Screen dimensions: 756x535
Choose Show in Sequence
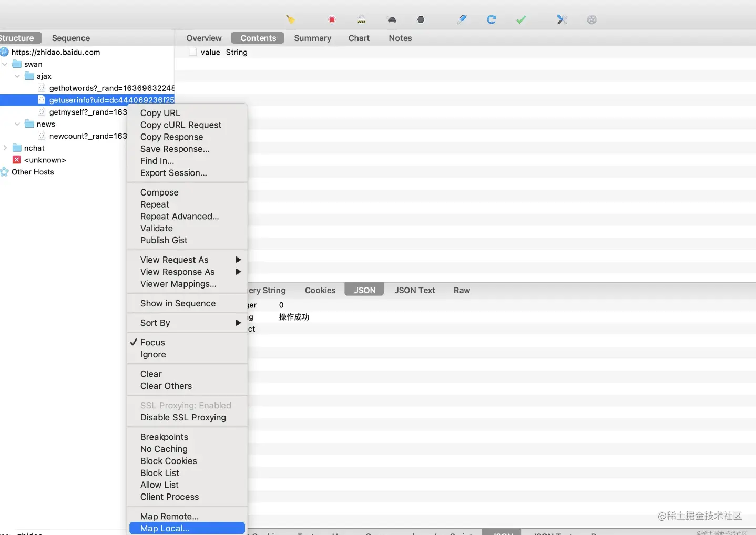(x=187, y=303)
